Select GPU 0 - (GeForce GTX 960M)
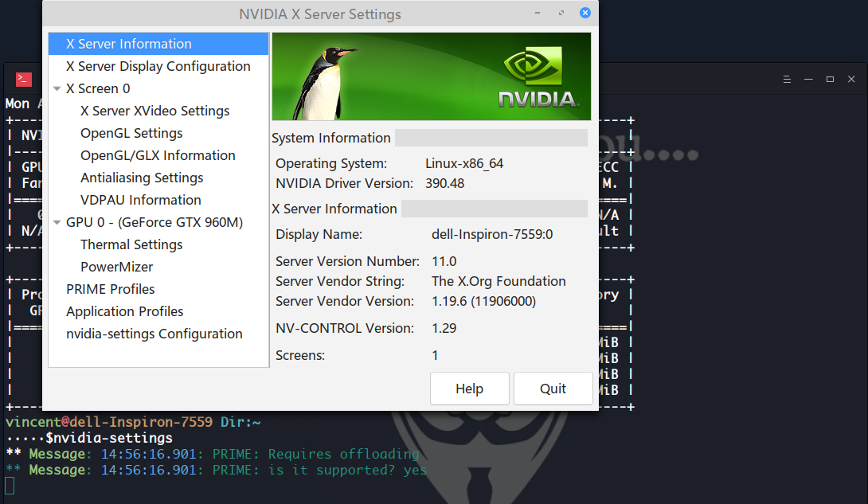 [x=154, y=222]
